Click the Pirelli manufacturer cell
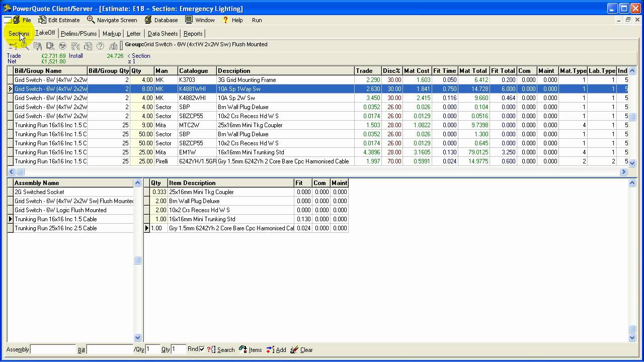Screen dimensions: 644x362 (166, 161)
